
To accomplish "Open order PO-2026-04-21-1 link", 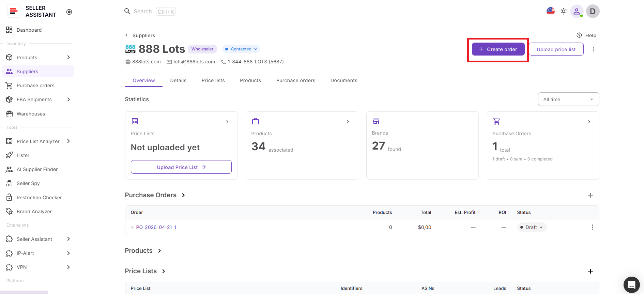I will (x=156, y=227).
